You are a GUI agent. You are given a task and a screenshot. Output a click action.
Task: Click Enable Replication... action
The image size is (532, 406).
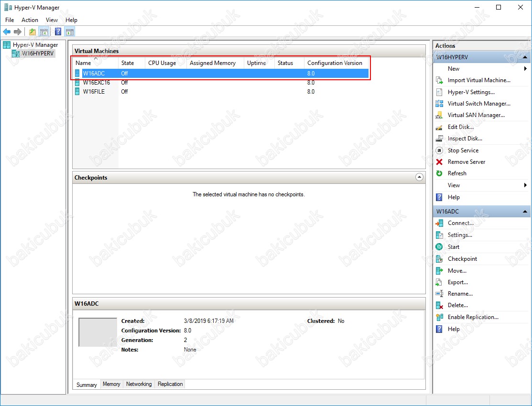tap(473, 318)
